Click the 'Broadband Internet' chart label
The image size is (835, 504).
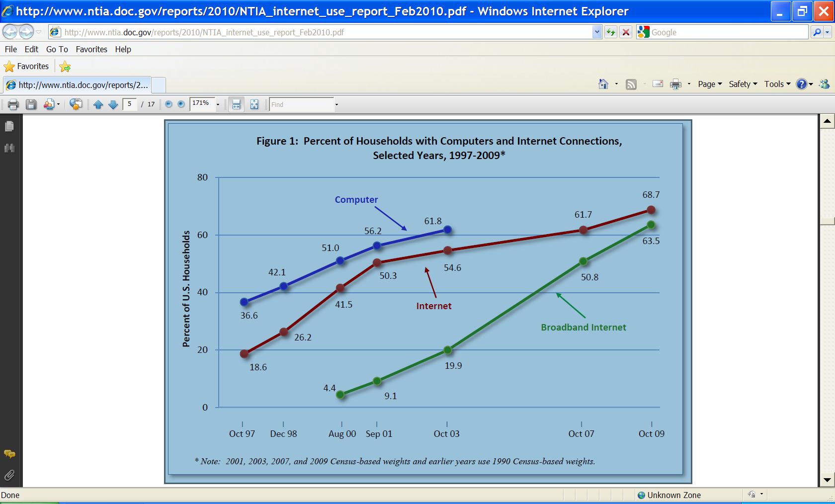584,327
